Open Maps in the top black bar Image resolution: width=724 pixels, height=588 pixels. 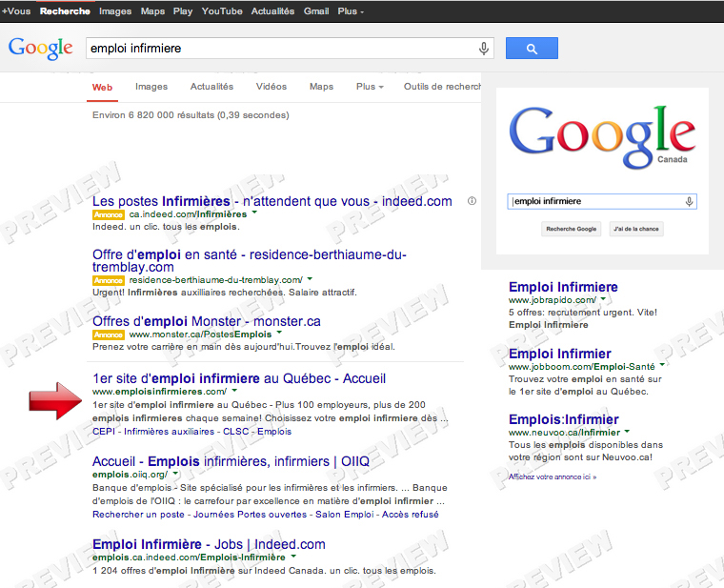pyautogui.click(x=152, y=11)
